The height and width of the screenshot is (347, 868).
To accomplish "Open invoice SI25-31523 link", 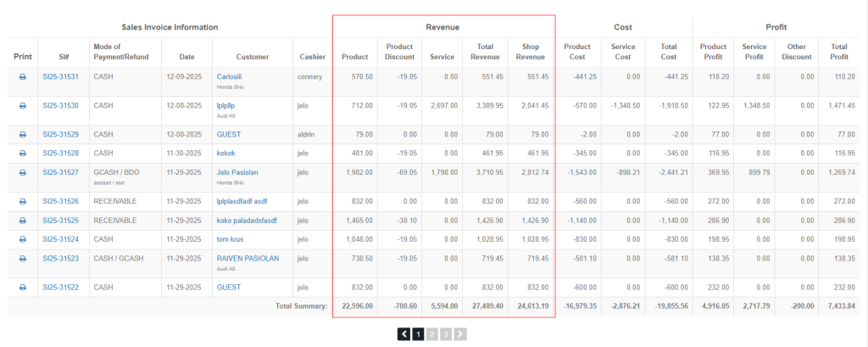I will pos(60,257).
